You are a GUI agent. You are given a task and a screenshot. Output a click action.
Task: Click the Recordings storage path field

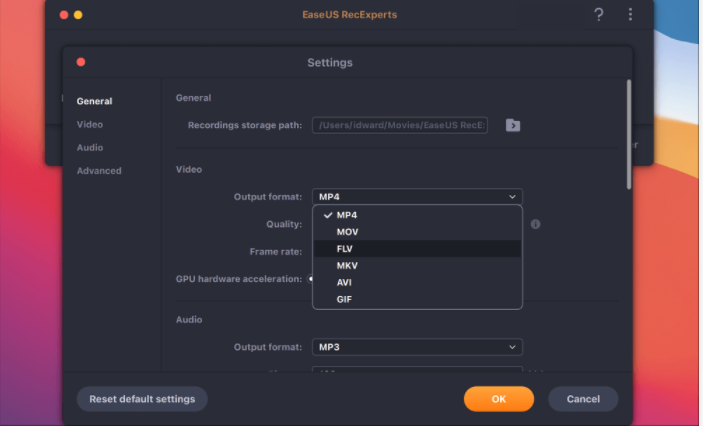pyautogui.click(x=399, y=125)
